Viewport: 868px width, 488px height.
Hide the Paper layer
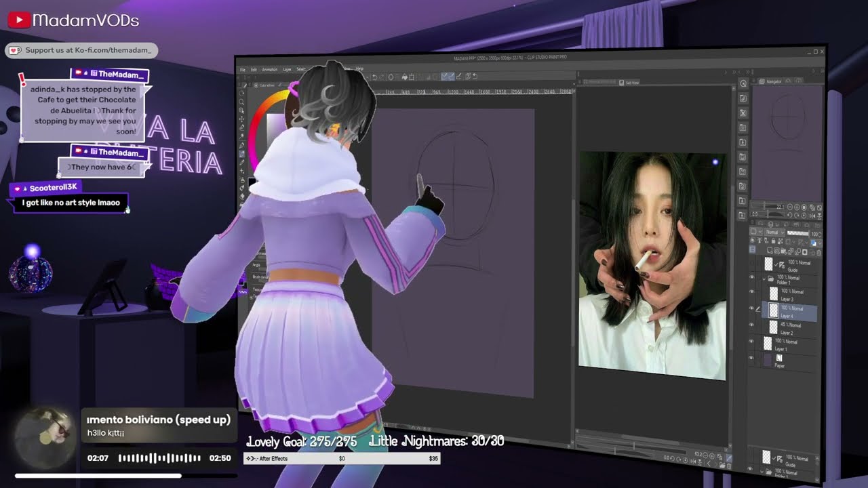click(x=751, y=358)
